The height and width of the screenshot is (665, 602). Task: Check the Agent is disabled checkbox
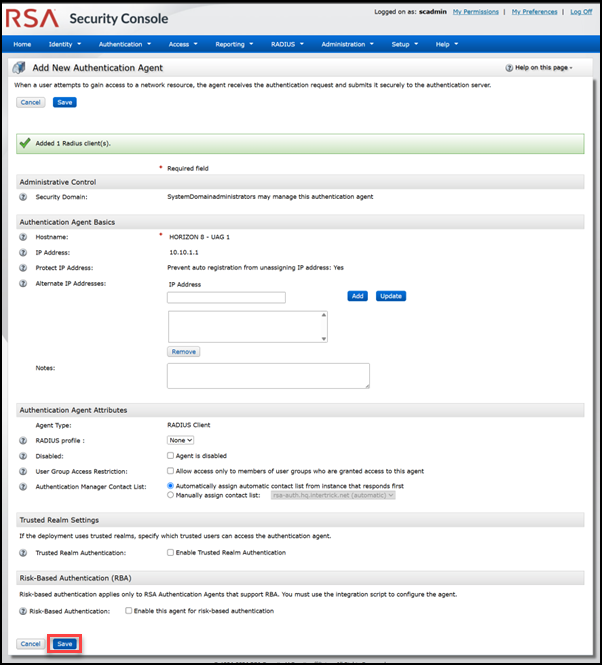[171, 456]
